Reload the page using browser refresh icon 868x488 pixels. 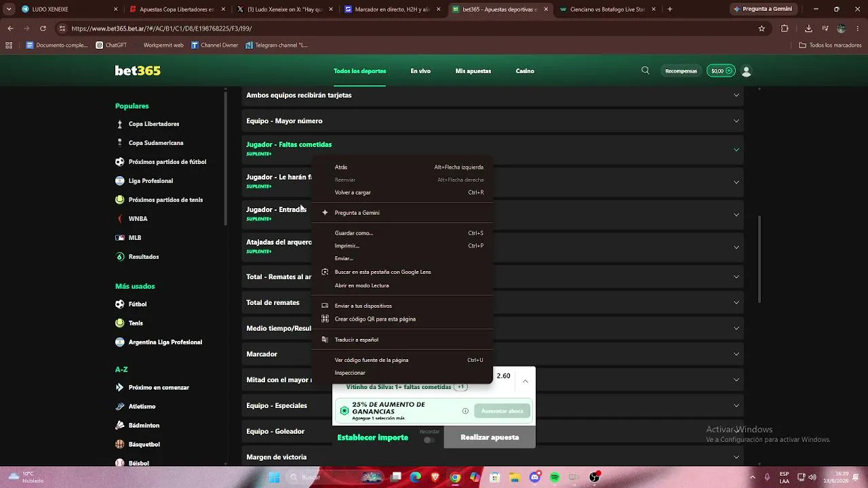tap(43, 28)
